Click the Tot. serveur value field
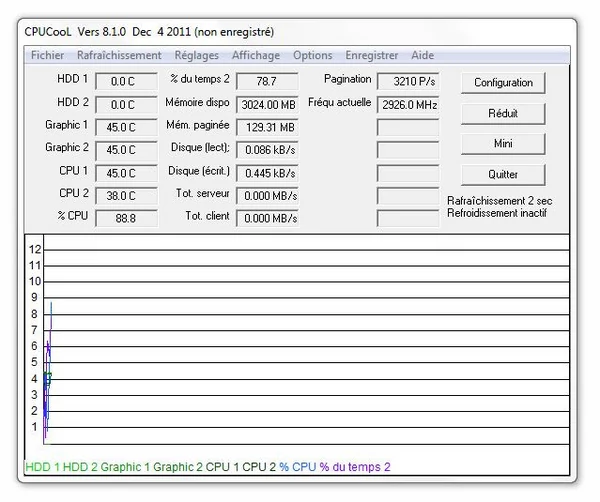 click(x=267, y=196)
